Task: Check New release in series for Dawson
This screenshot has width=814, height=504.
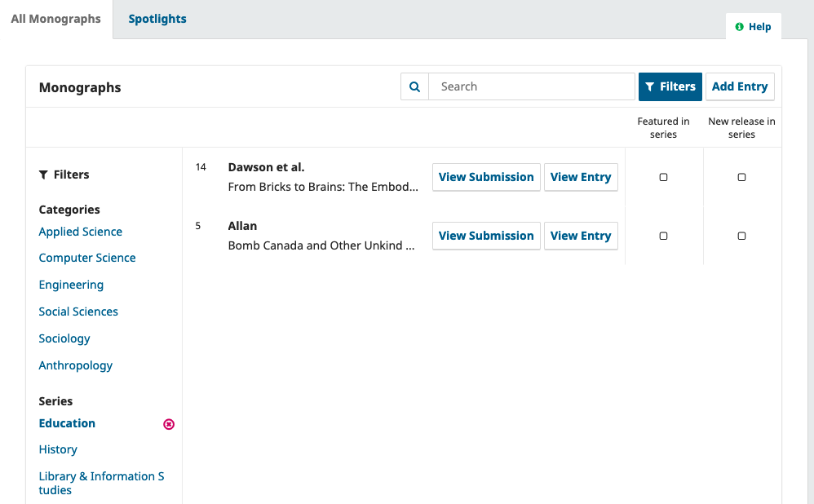Action: [x=741, y=177]
